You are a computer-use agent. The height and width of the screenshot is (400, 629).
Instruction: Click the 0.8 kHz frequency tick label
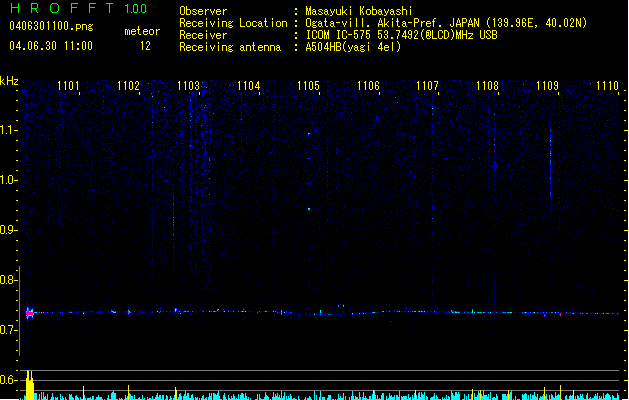tap(9, 280)
